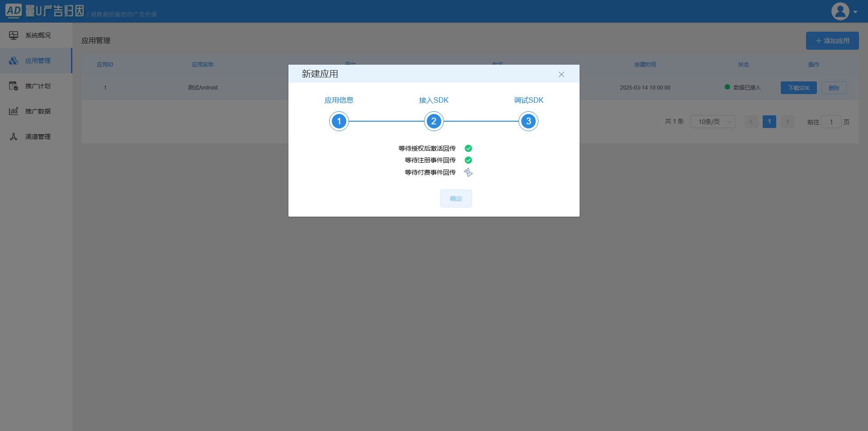Viewport: 868px width, 431px height.
Task: Click the 渠道管理 network icon in sidebar
Action: pyautogui.click(x=14, y=137)
